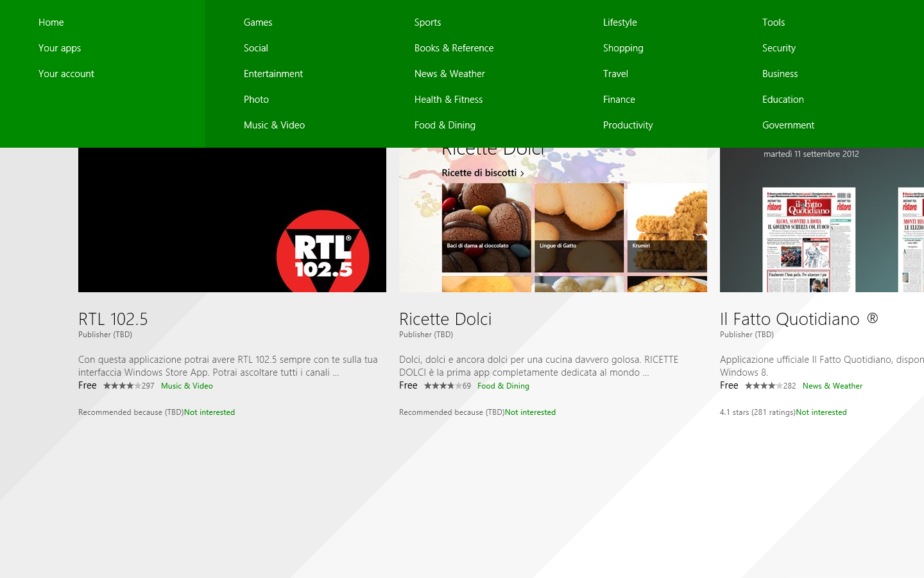Click 'Free' price under RTL 102.5
Viewport: 924px width, 578px height.
(87, 385)
